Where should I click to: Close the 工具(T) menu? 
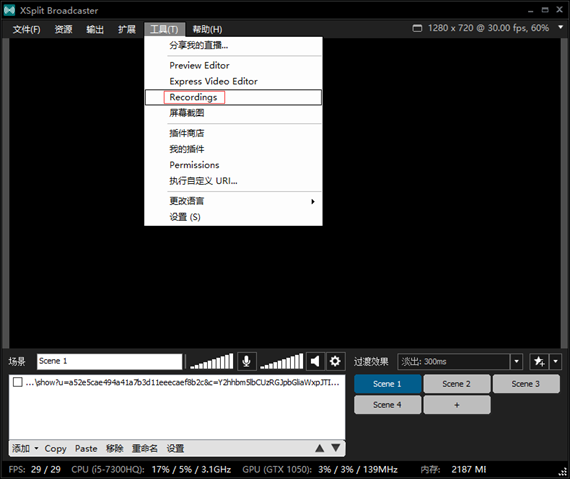[x=164, y=29]
